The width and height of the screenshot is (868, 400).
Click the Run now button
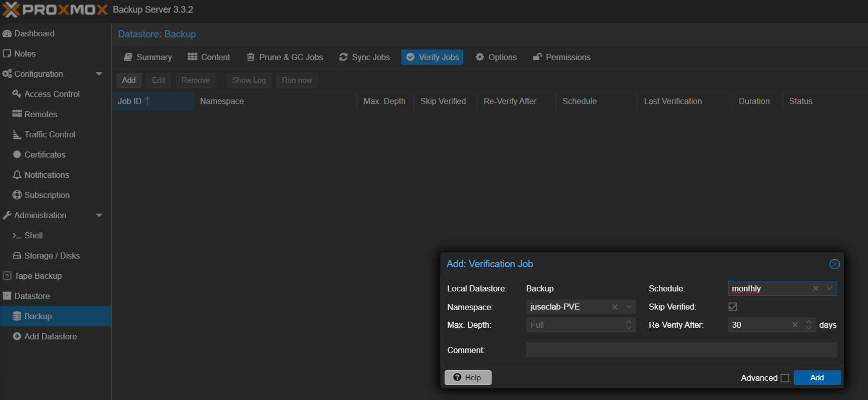[x=297, y=80]
